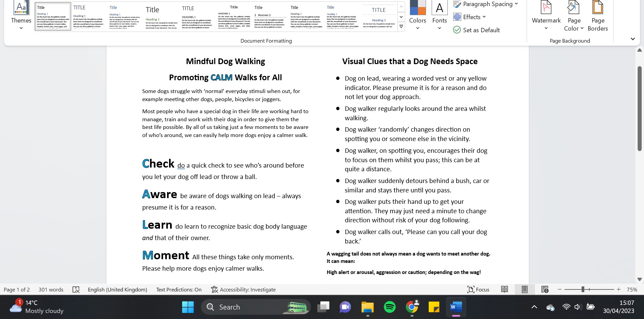Viewport: 644px width, 319px height.
Task: Open the Effects dropdown
Action: (469, 17)
